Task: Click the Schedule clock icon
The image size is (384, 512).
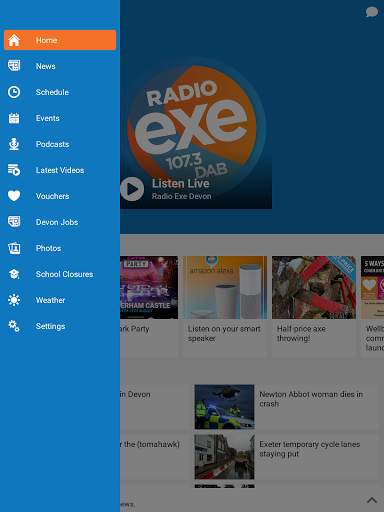Action: [14, 92]
